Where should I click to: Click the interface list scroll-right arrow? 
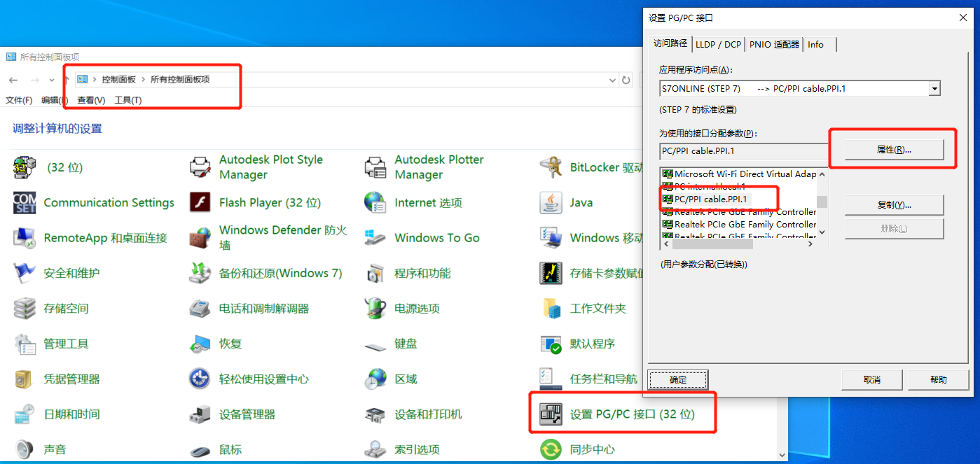point(811,244)
